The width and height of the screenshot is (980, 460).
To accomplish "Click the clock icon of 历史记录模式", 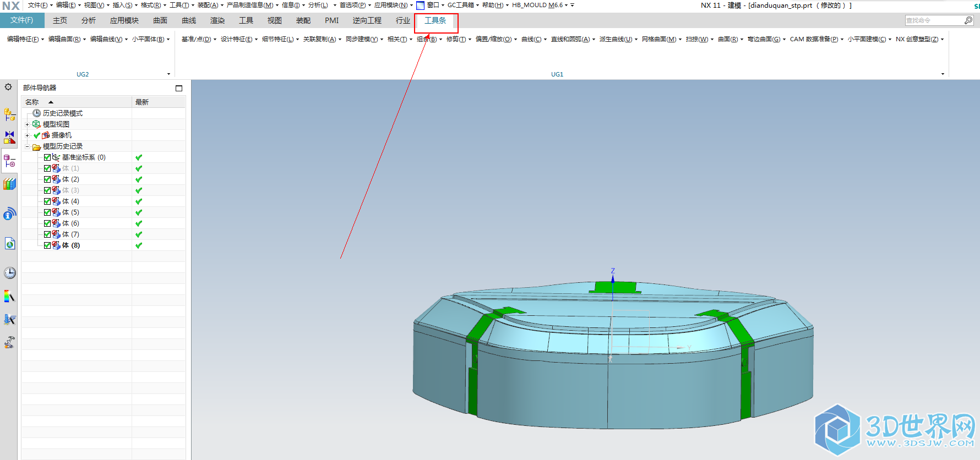I will pyautogui.click(x=37, y=113).
